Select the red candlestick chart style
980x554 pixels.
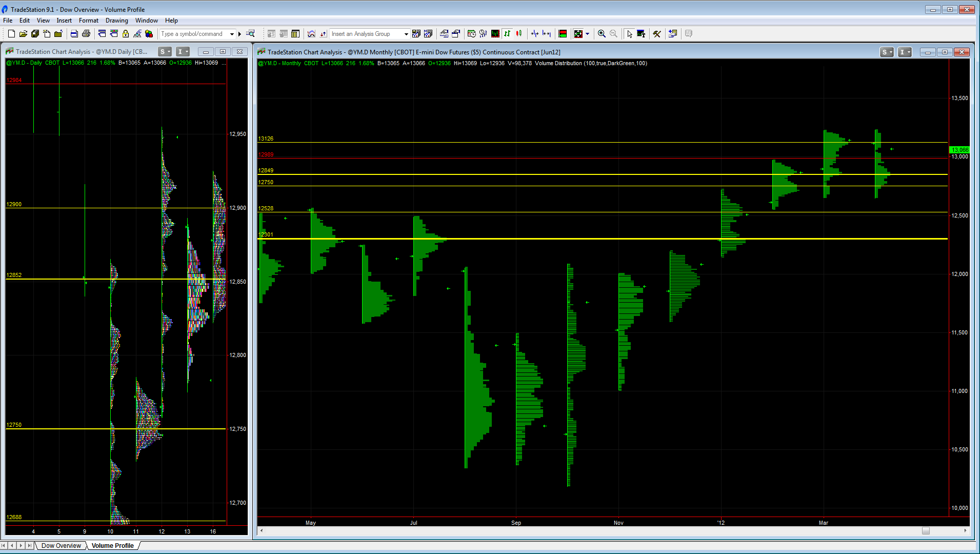519,34
